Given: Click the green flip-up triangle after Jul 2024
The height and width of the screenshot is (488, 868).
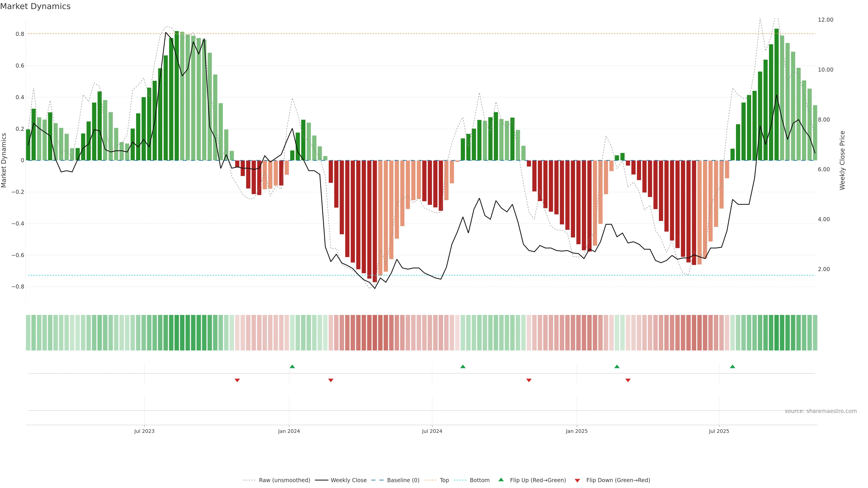Looking at the screenshot, I should pos(463,366).
